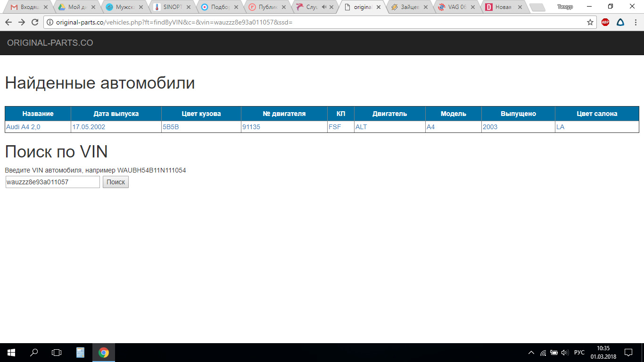Screen dimensions: 644x362
Task: Open the notification action center icon
Action: tap(628, 353)
